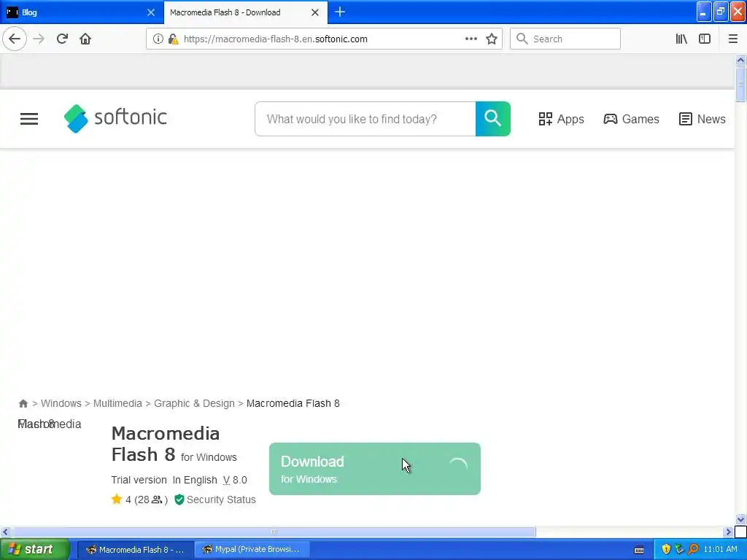Open the Games section
Viewport: 747px width, 560px height.
click(631, 119)
